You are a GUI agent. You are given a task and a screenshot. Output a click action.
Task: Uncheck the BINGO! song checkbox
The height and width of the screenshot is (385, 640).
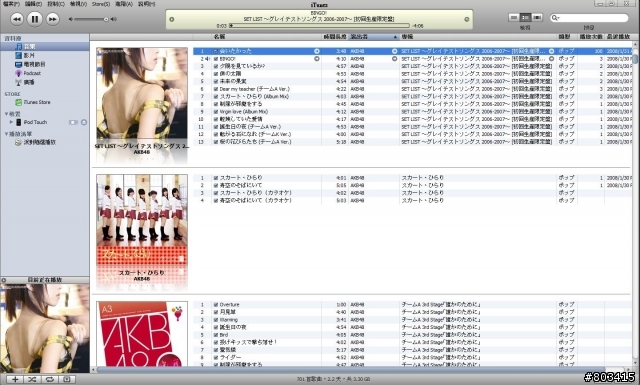click(216, 59)
